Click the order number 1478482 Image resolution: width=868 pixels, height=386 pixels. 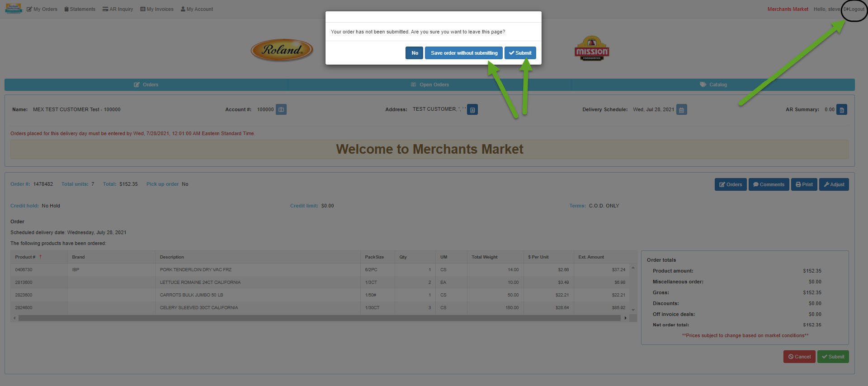(43, 184)
